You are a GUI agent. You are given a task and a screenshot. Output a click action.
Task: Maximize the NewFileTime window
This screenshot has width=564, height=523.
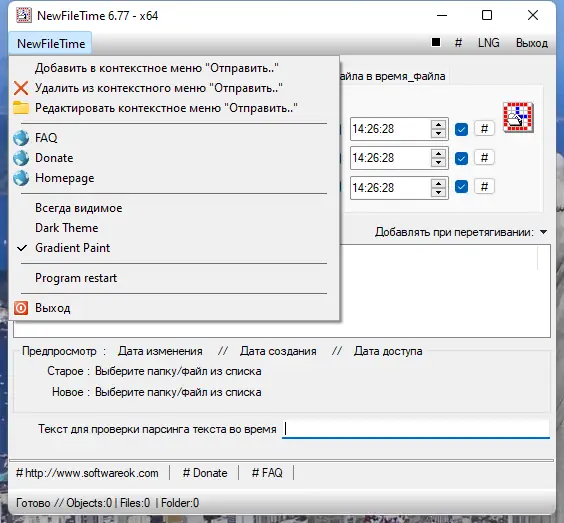[x=487, y=15]
